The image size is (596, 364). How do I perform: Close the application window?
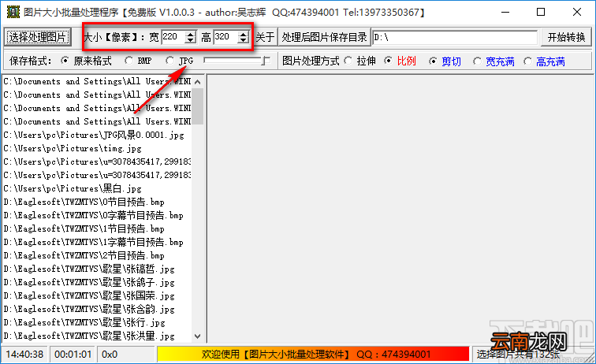[x=576, y=12]
